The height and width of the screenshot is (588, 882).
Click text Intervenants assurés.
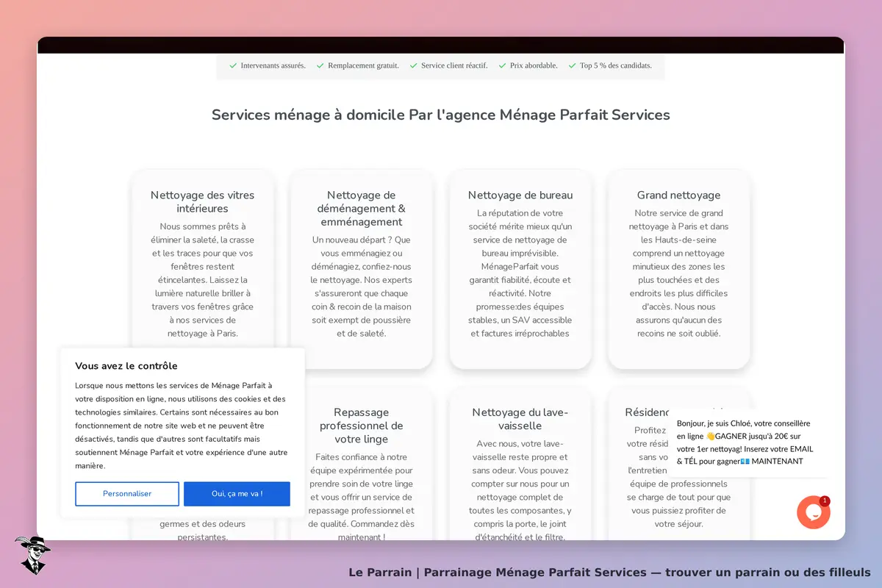273,65
